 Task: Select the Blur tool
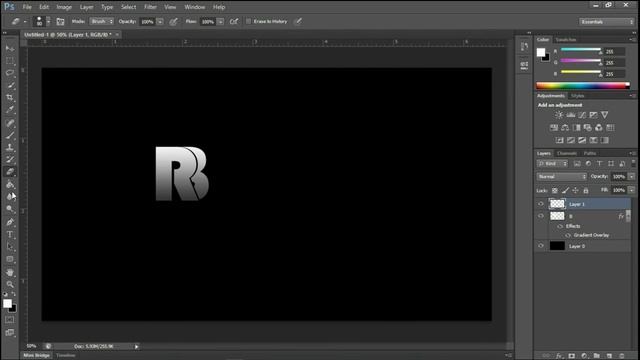pyautogui.click(x=10, y=197)
